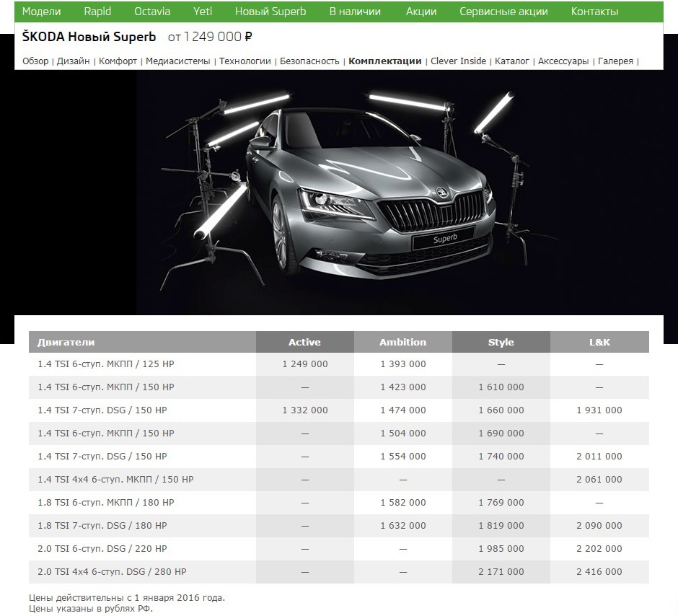Open the Дизайн section link
Viewport: 678px width, 616px height.
click(73, 61)
